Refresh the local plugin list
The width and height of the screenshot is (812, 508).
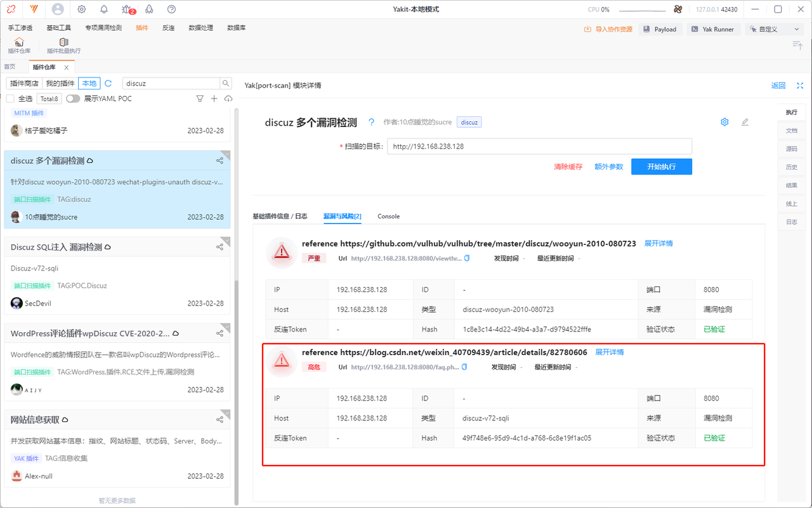pos(108,83)
